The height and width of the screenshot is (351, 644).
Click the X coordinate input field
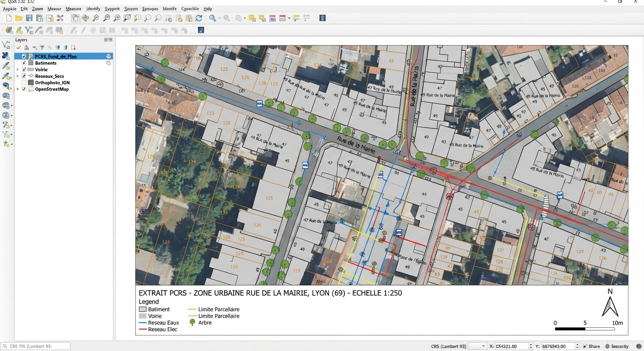(511, 346)
